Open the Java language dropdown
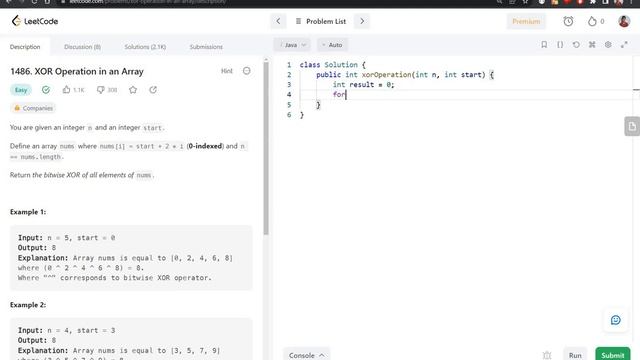Screen dimensions: 640x360 click(x=292, y=45)
